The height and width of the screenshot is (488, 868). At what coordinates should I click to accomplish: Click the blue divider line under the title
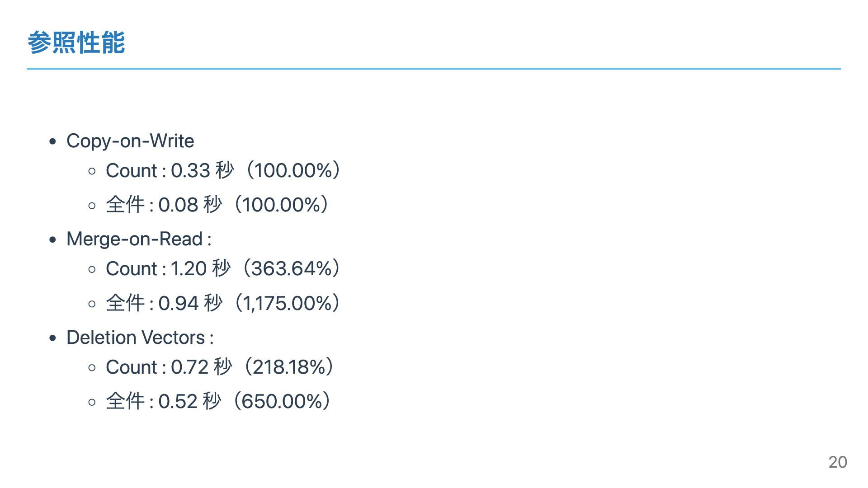tap(434, 69)
